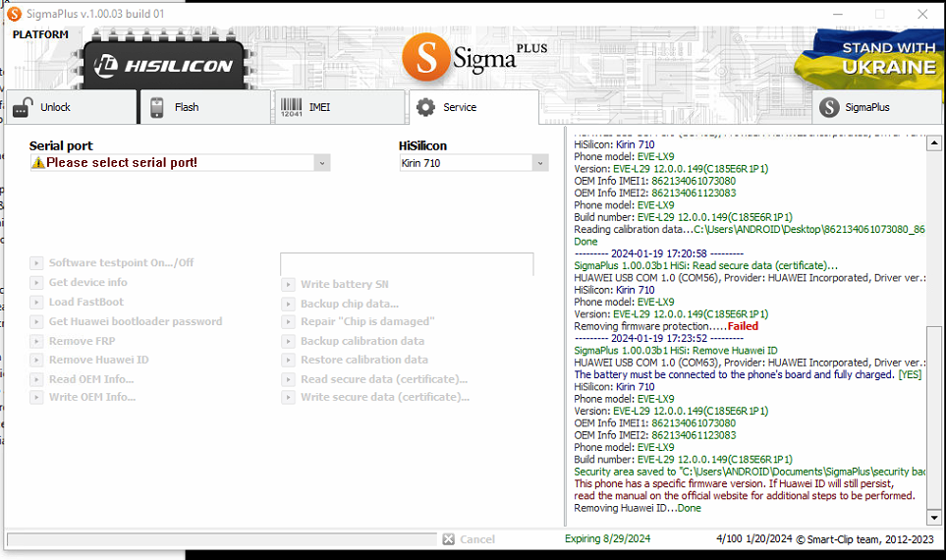Click arrow icon beside Restore calibration data
This screenshot has width=946, height=560.
pos(289,361)
